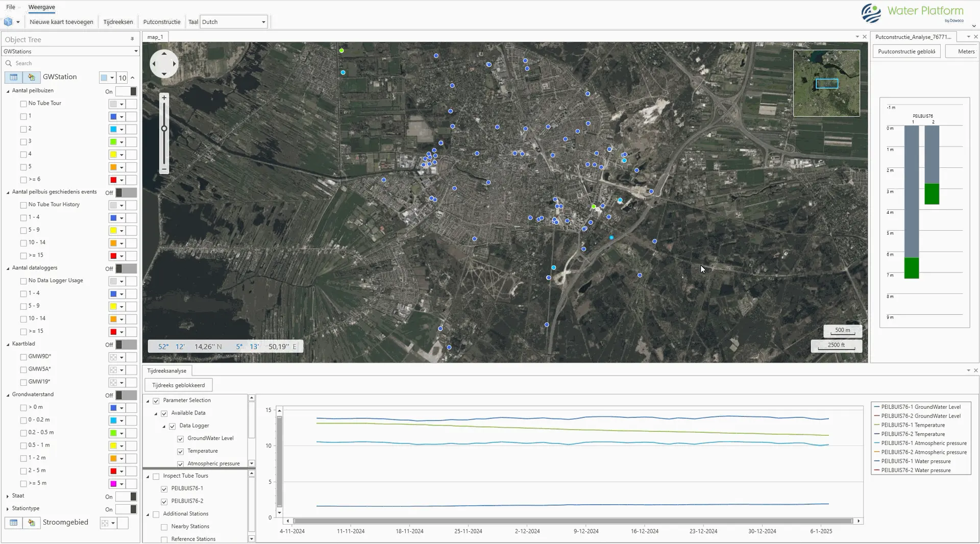This screenshot has width=980, height=544.
Task: Open color dropdown for peilbuizen '3' row
Action: pyautogui.click(x=121, y=142)
